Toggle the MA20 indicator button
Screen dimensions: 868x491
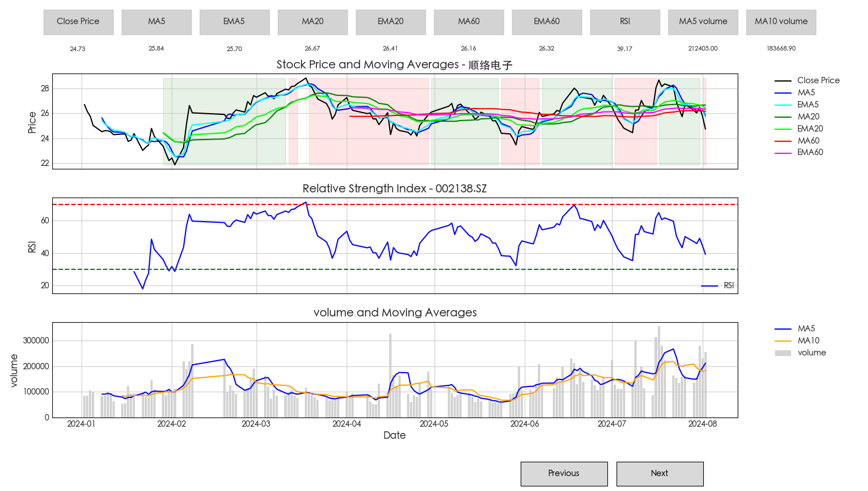[x=312, y=22]
